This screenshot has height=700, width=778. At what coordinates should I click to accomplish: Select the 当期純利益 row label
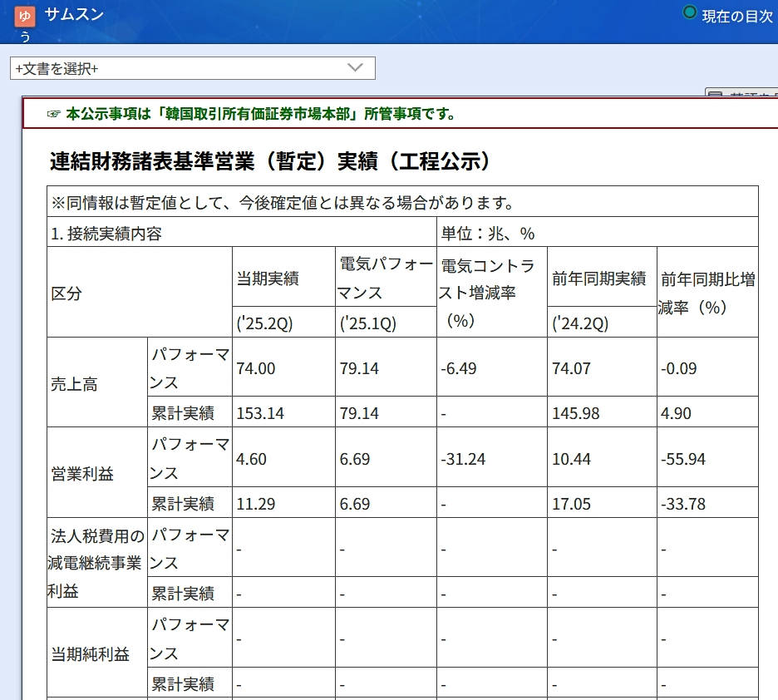(x=91, y=654)
